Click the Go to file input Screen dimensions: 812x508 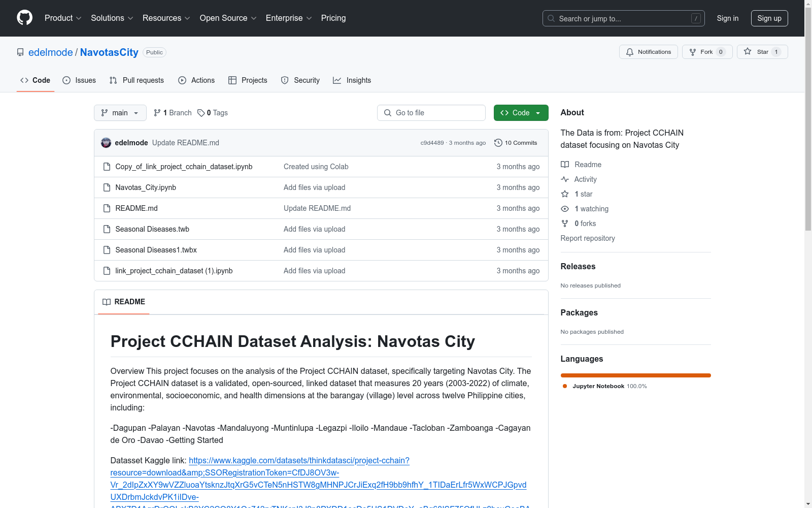[431, 113]
